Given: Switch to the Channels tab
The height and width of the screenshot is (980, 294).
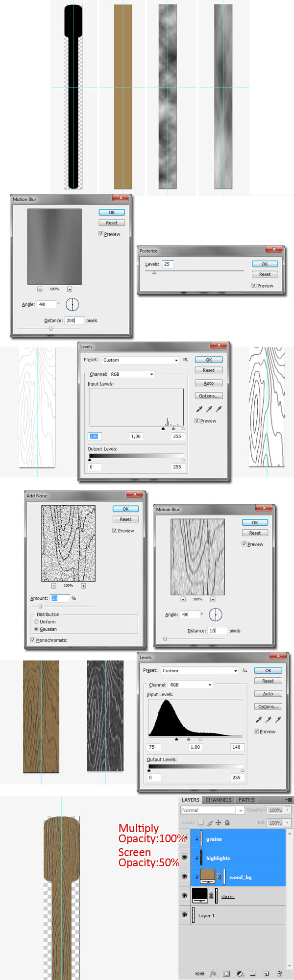Looking at the screenshot, I should 219,800.
